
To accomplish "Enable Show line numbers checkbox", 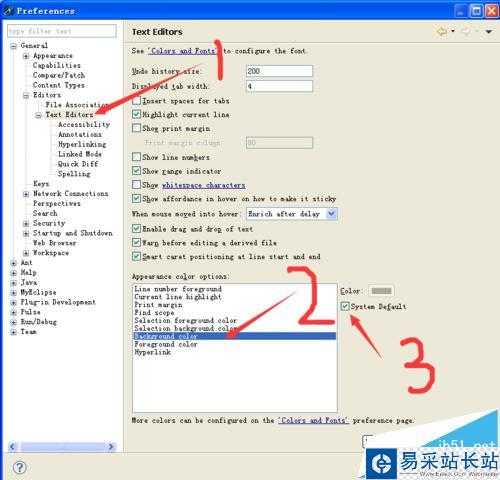I will coord(136,157).
